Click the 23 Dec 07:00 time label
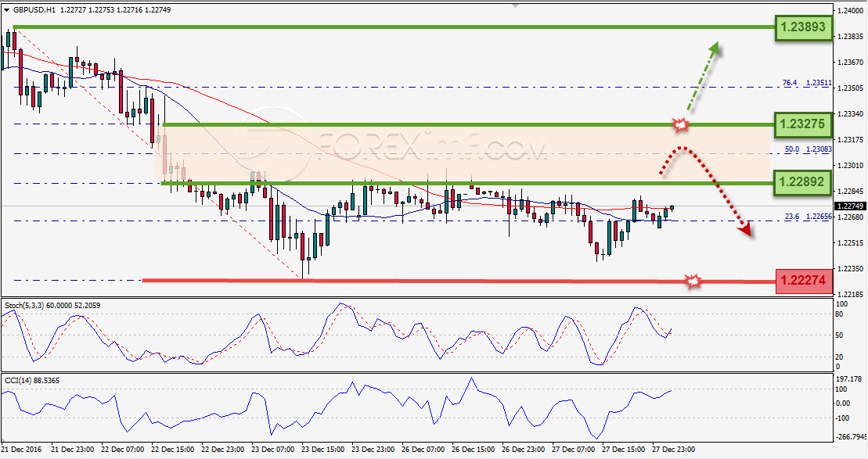868x459 pixels. tap(273, 450)
